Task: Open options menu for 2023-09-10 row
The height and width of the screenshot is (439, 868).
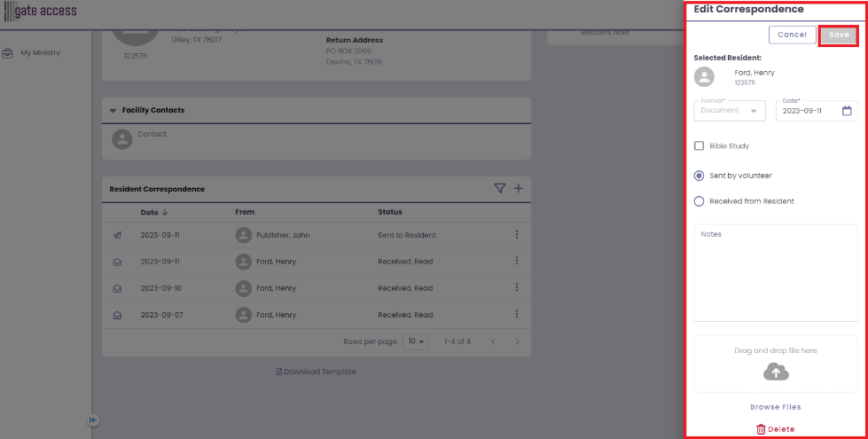Action: 517,287
